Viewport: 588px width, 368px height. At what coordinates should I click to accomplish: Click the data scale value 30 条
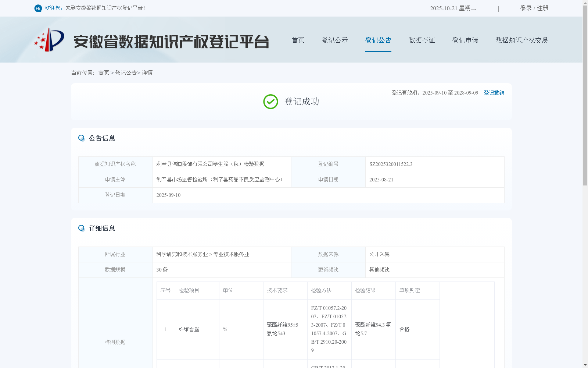162,270
